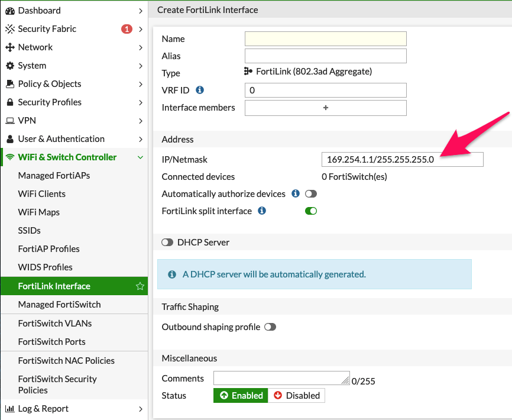Screen dimensions: 512x420
Task: Select the Security Profiles lock icon
Action: [x=10, y=102]
